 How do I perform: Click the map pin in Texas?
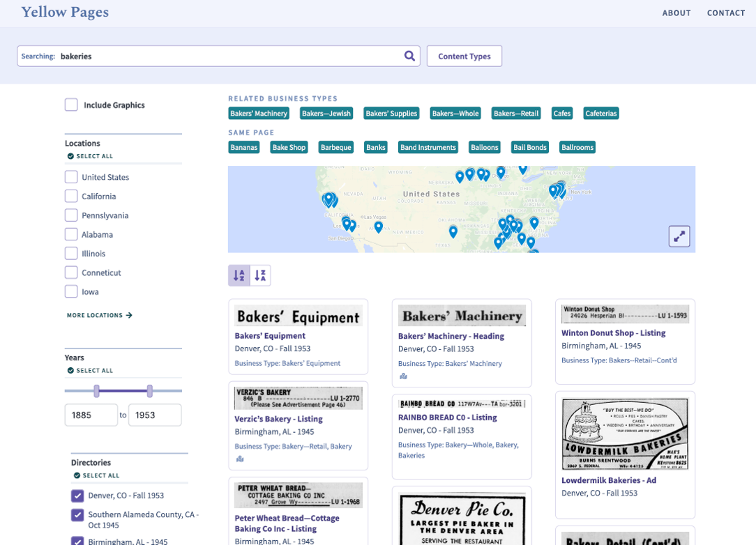pyautogui.click(x=453, y=232)
